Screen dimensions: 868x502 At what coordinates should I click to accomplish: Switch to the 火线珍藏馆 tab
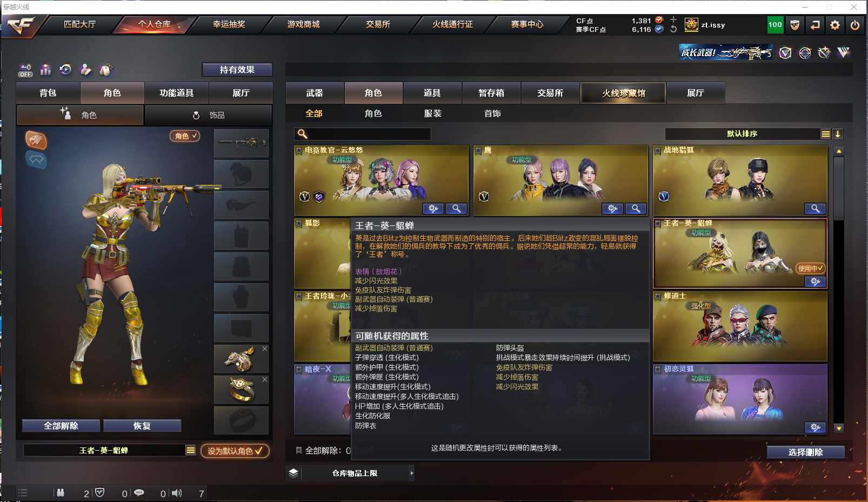pos(623,93)
